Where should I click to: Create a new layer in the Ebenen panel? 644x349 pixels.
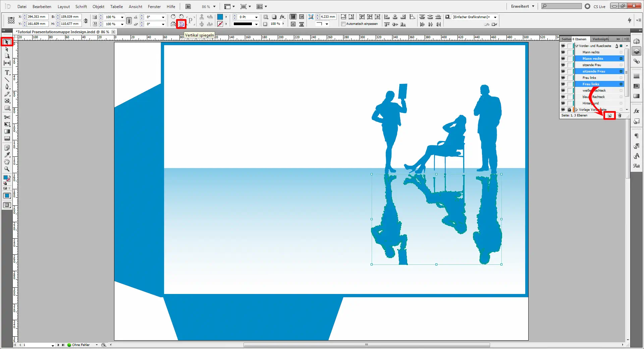609,115
